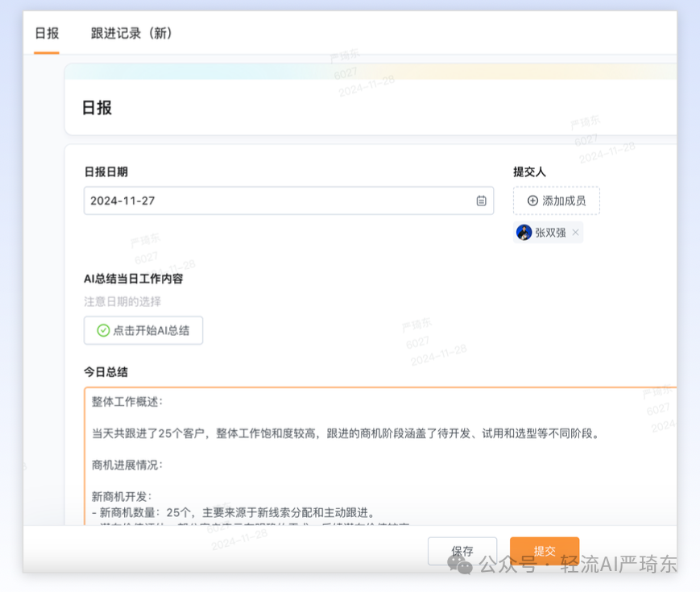This screenshot has width=700, height=592.
Task: Click 张双强's profile avatar image
Action: [524, 232]
